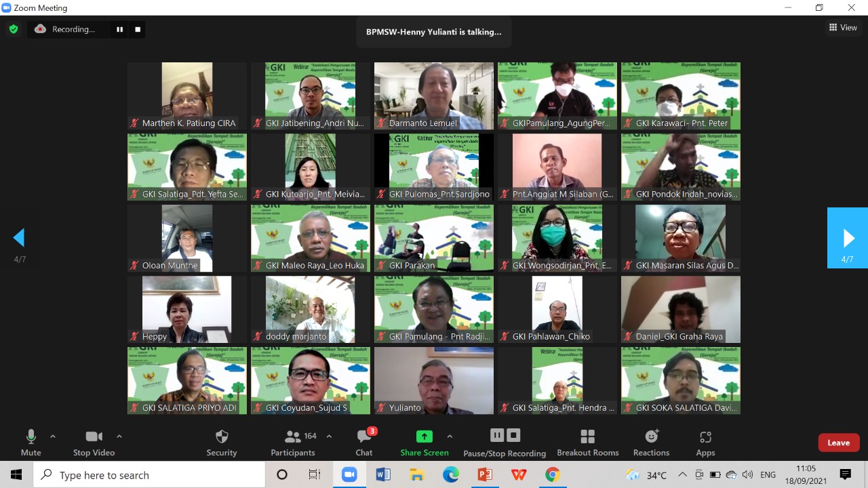
Task: Click the red Leave button
Action: pyautogui.click(x=838, y=443)
